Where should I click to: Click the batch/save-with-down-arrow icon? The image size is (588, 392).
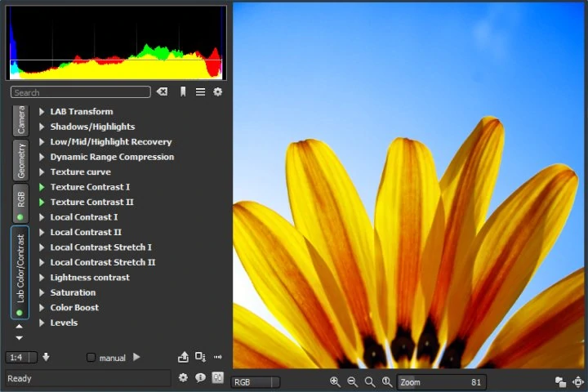(x=200, y=357)
